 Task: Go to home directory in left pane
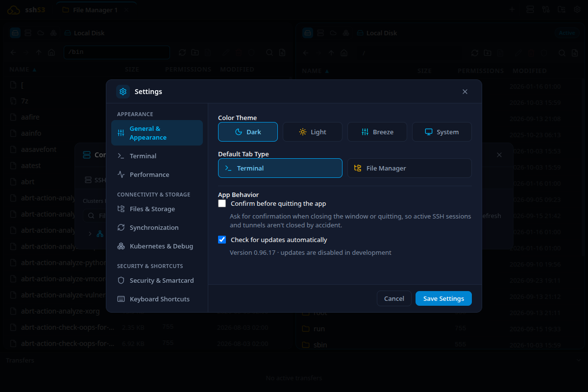pos(51,52)
